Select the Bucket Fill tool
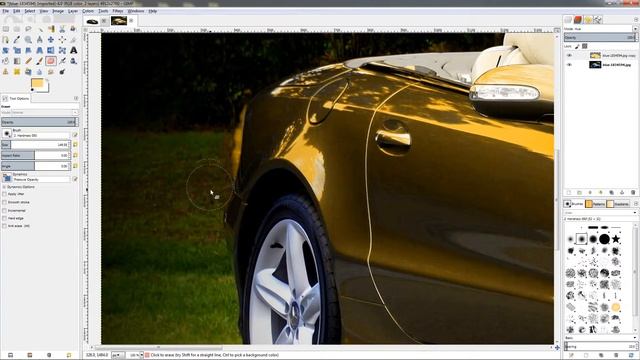Image resolution: width=640 pixels, height=360 pixels. [6, 61]
